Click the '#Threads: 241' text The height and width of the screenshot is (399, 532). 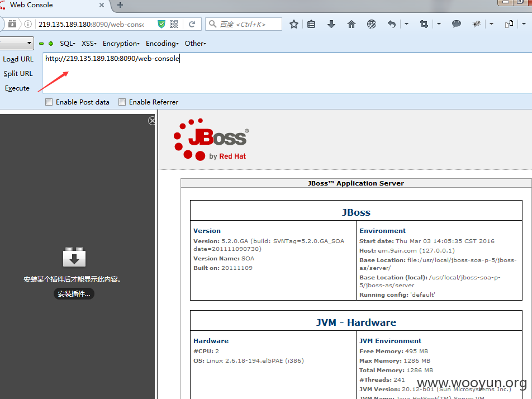tap(382, 379)
